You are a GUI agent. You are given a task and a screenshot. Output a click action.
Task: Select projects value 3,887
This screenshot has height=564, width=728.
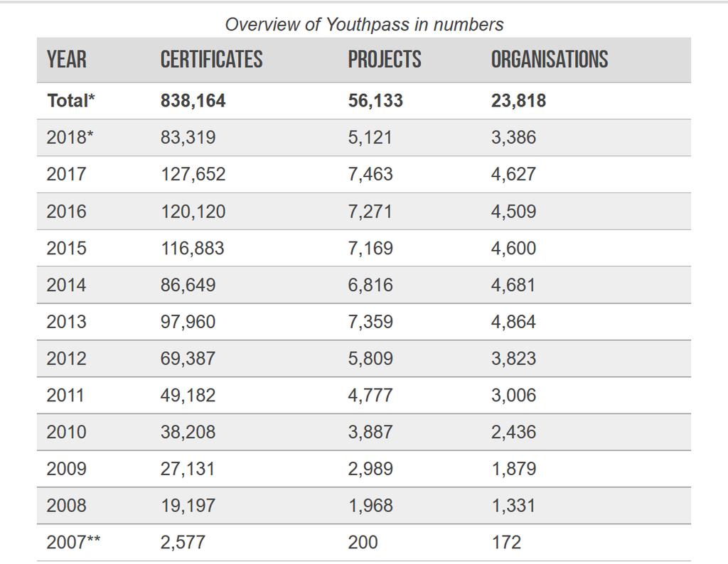[370, 432]
